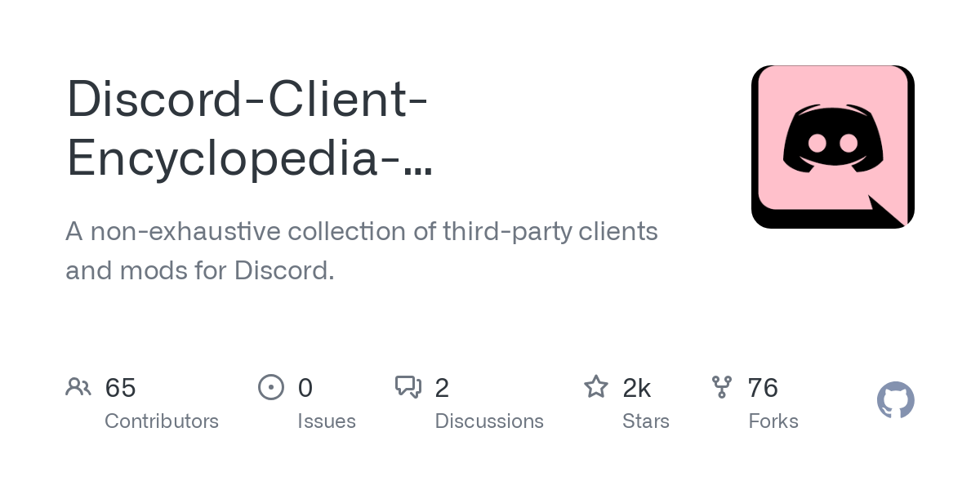Click the Contributors people icon
980x490 pixels.
[x=78, y=387]
